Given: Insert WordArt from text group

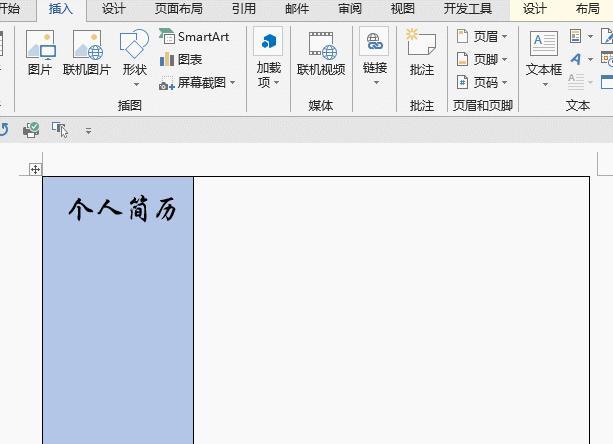Looking at the screenshot, I should point(581,59).
